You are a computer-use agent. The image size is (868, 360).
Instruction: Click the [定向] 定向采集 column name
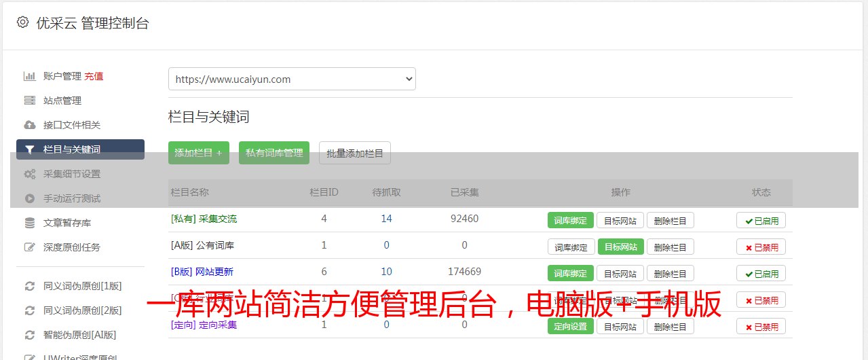[x=204, y=325]
